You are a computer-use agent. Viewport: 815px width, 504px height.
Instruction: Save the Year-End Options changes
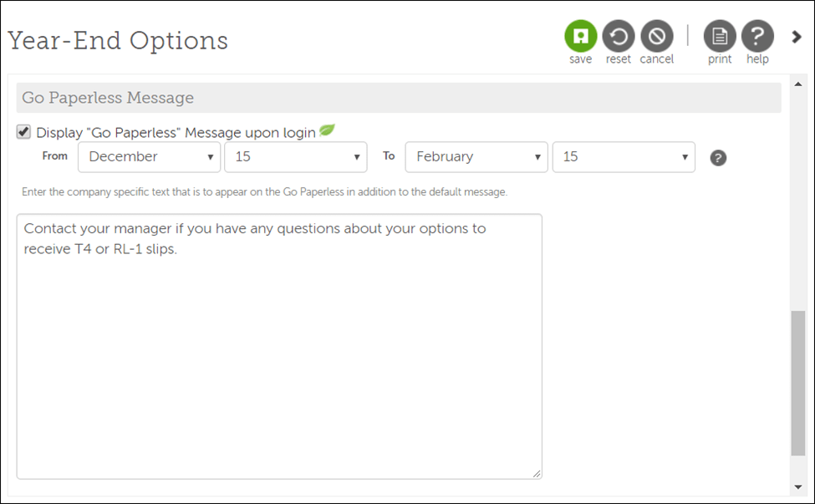click(x=580, y=36)
